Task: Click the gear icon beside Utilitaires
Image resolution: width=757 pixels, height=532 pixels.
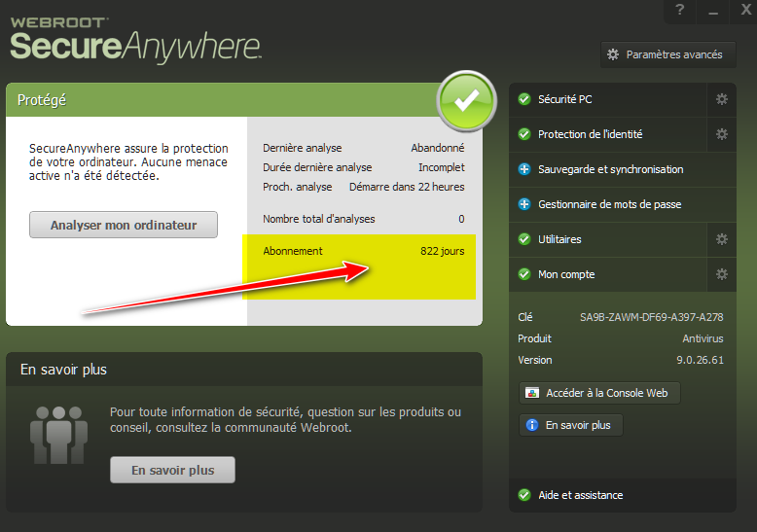Action: 722,239
